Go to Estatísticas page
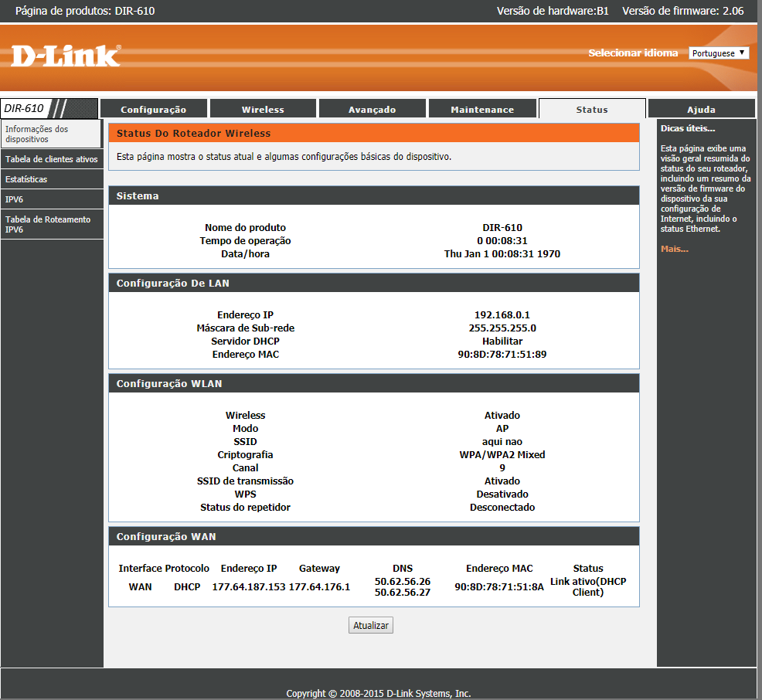The height and width of the screenshot is (700, 762). click(x=52, y=179)
